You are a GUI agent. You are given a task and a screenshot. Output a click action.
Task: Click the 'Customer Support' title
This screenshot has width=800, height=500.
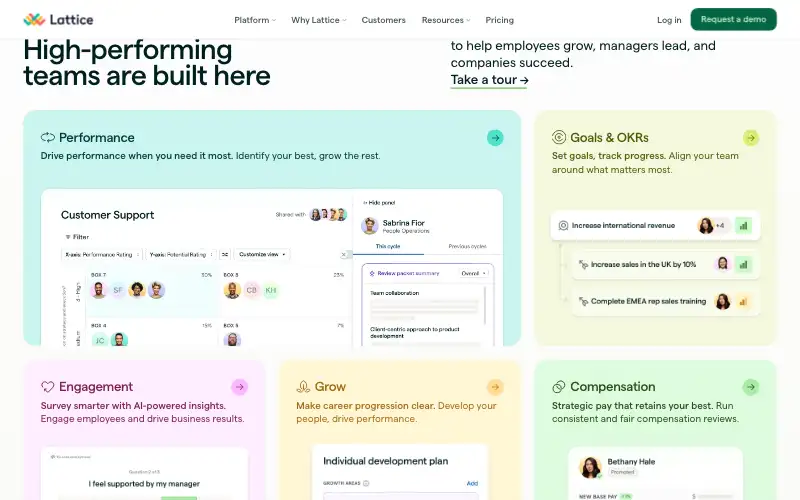tap(107, 215)
